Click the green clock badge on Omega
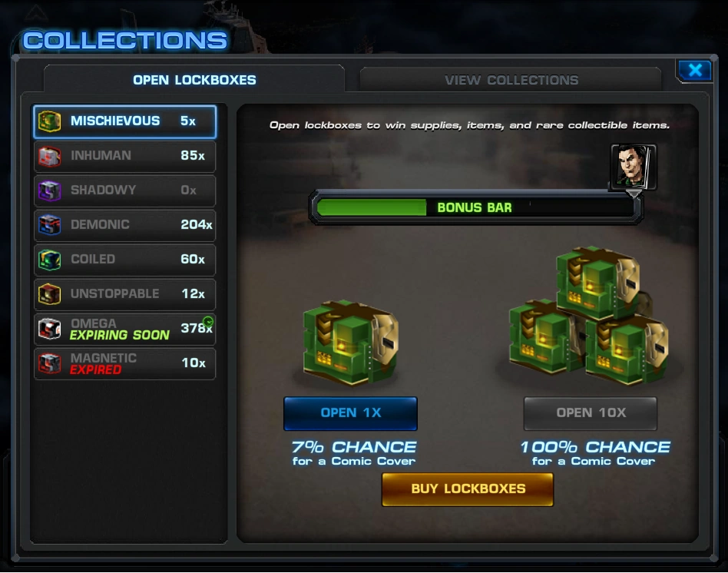Screen dimensions: 728x573 coord(208,321)
